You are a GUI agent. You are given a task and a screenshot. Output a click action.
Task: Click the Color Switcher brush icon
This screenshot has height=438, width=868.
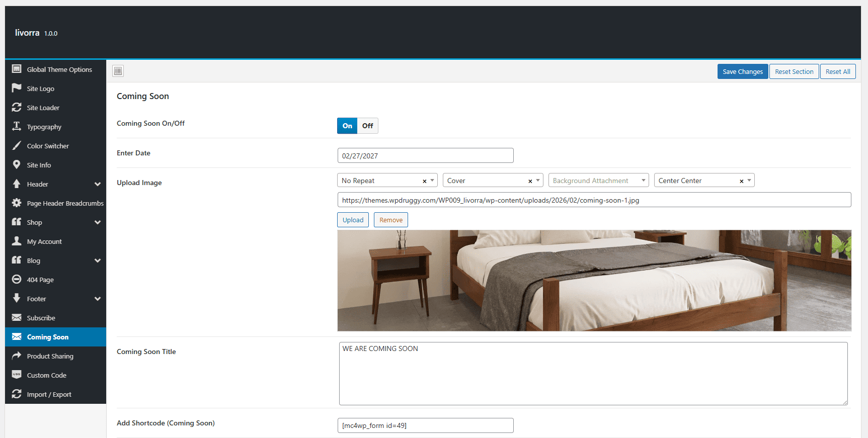tap(17, 145)
